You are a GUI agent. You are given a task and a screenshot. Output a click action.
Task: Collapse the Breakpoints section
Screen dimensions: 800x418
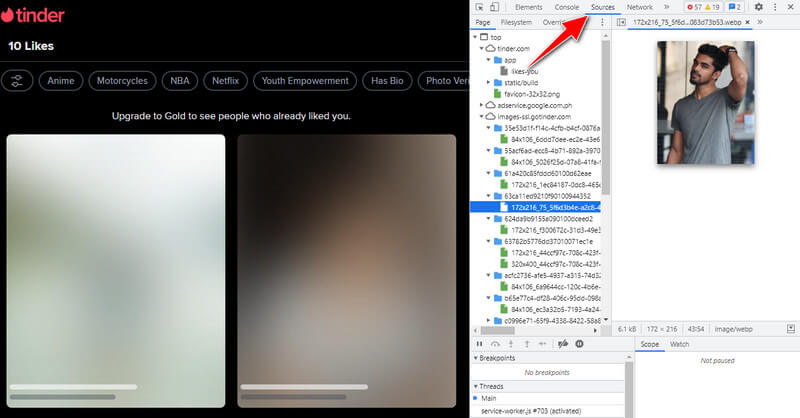click(x=474, y=357)
